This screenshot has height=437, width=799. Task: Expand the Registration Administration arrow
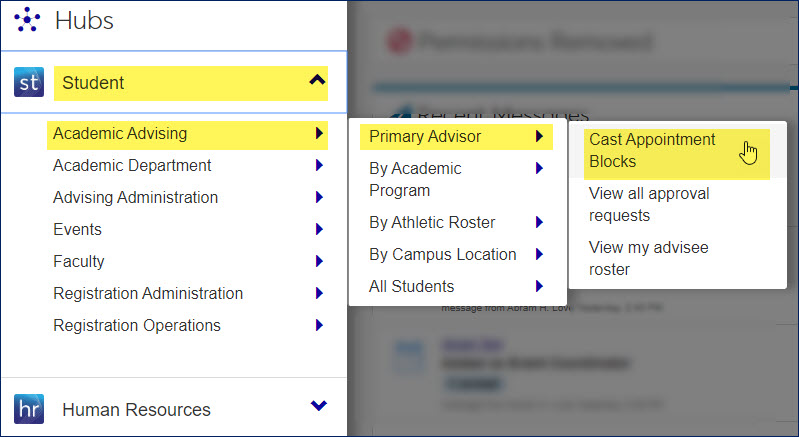(x=319, y=294)
